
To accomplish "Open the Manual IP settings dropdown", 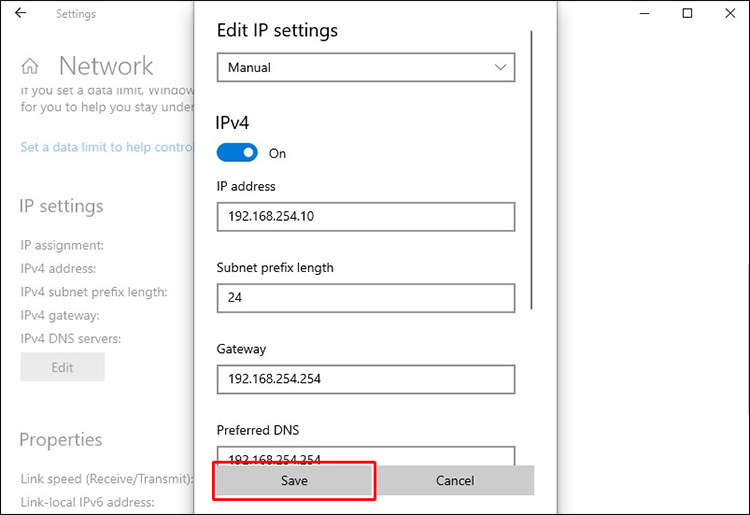I will point(365,68).
